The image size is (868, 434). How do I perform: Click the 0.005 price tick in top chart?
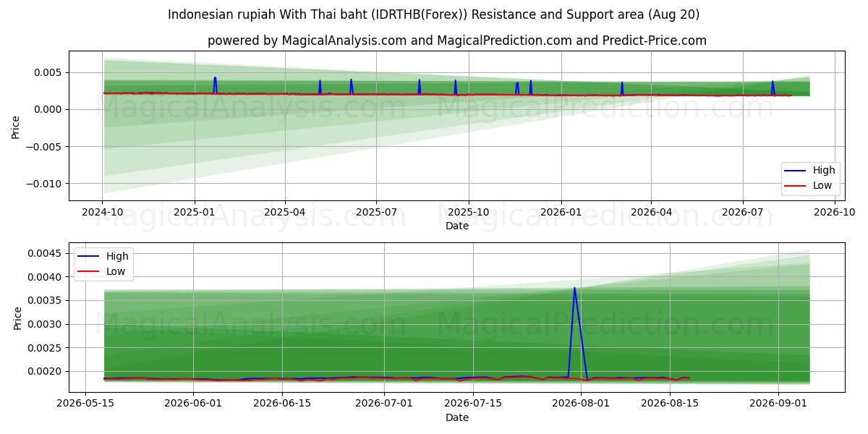[49, 72]
